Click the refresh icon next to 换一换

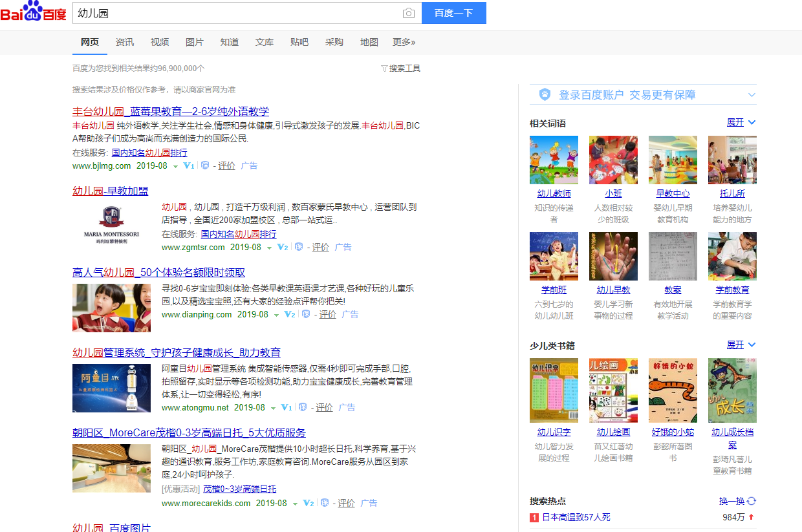point(752,501)
